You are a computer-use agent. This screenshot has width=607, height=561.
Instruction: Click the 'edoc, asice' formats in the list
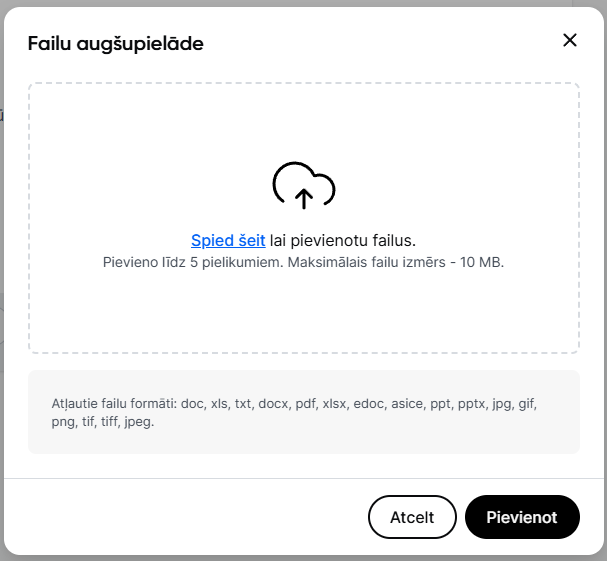[388, 404]
